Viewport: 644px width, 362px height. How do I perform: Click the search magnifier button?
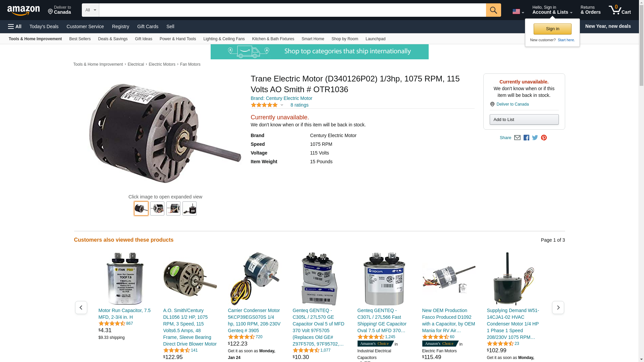[493, 10]
